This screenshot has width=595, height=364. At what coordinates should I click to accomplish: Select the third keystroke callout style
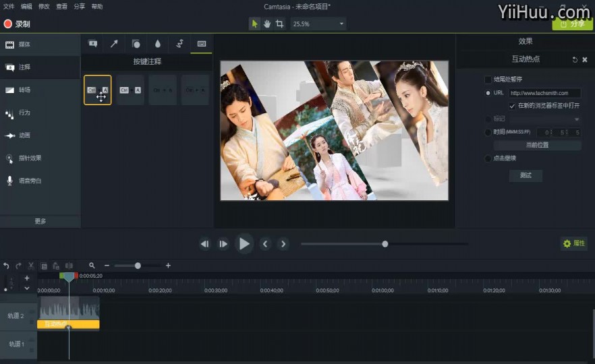pos(163,90)
